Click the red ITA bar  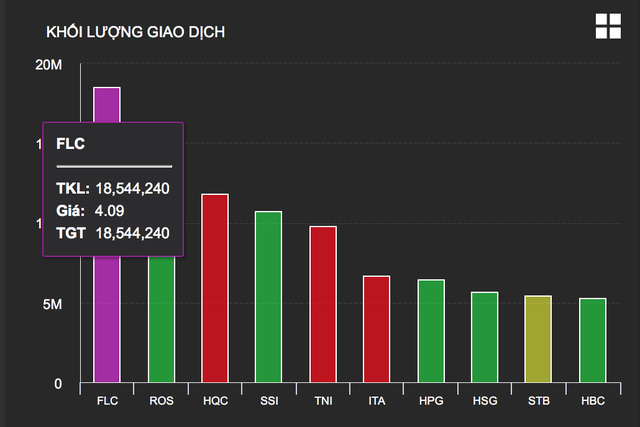pos(377,329)
